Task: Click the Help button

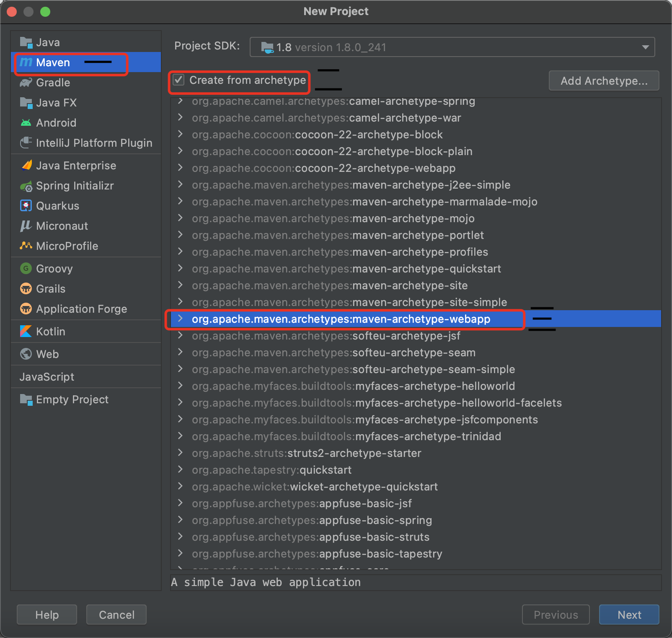Action: [x=47, y=615]
